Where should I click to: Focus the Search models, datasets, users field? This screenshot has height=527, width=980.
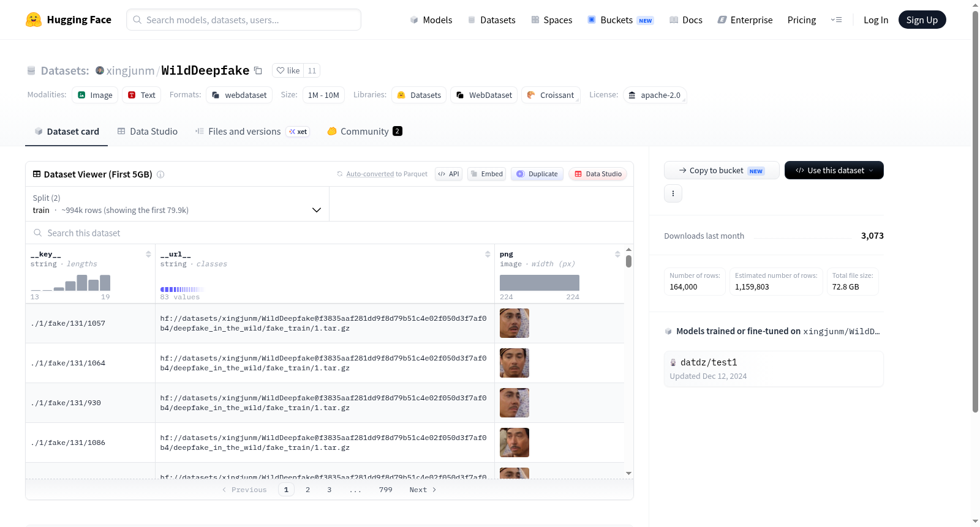pos(244,20)
